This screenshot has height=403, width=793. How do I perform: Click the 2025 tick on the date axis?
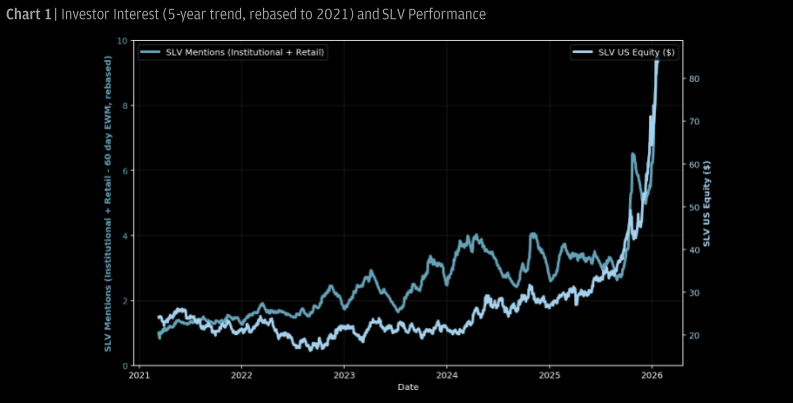pos(549,376)
